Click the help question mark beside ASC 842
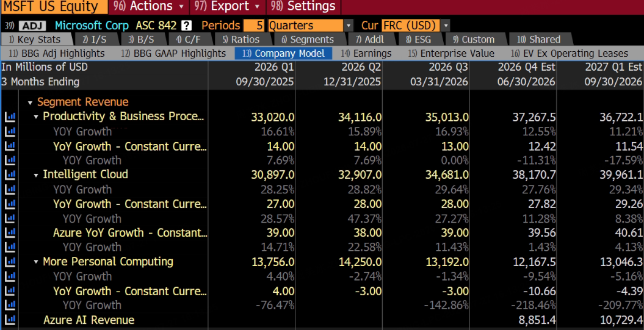This screenshot has width=644, height=330. point(186,26)
